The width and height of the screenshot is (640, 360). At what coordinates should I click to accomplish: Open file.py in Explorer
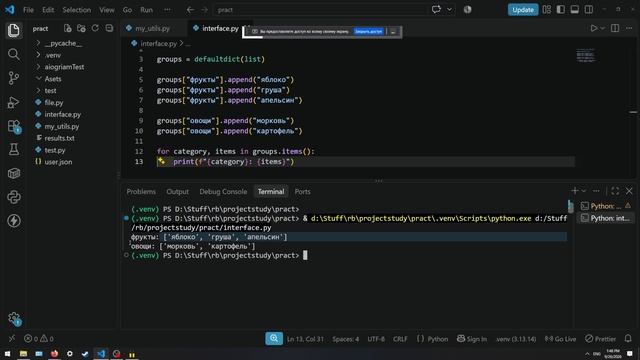coord(54,102)
